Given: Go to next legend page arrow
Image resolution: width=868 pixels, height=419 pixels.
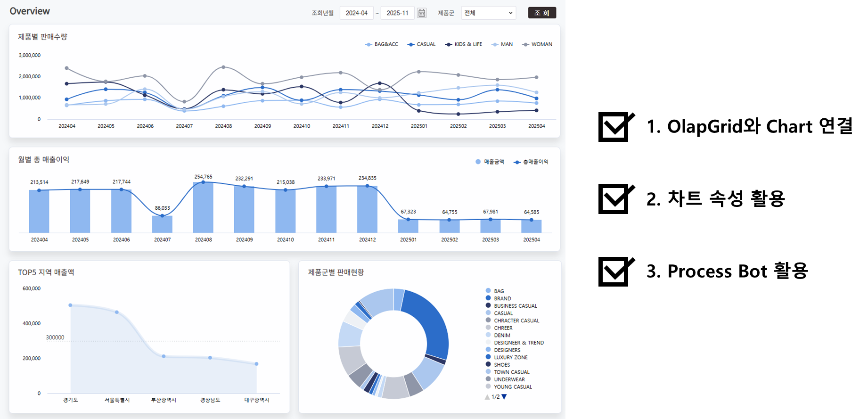Looking at the screenshot, I should (x=504, y=397).
